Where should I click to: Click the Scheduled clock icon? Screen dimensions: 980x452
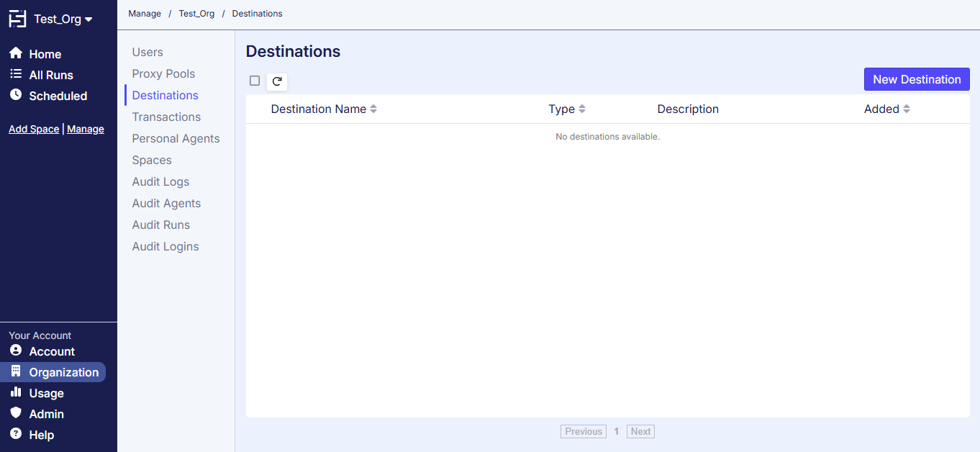coord(16,95)
